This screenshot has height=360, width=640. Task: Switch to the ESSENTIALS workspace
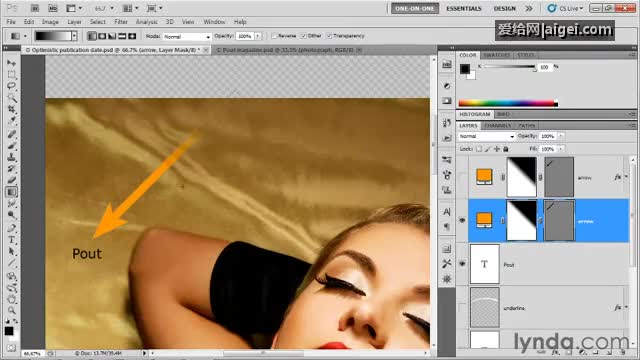pyautogui.click(x=464, y=8)
